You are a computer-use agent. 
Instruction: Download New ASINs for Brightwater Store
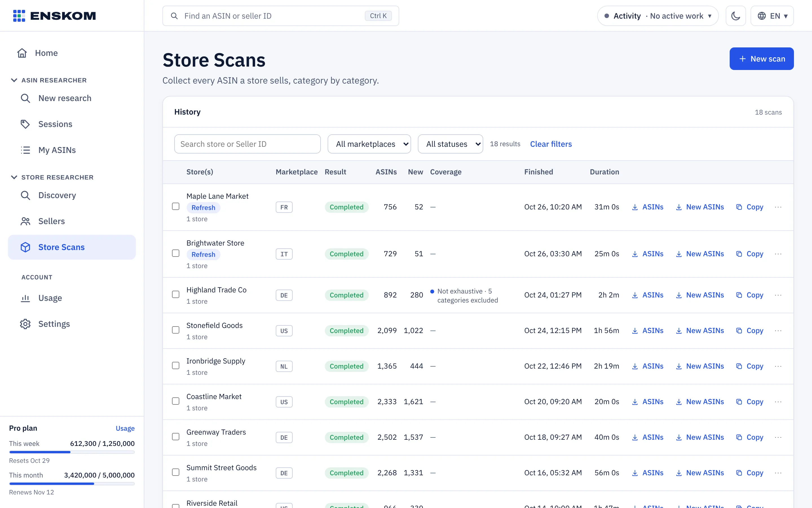(x=700, y=254)
